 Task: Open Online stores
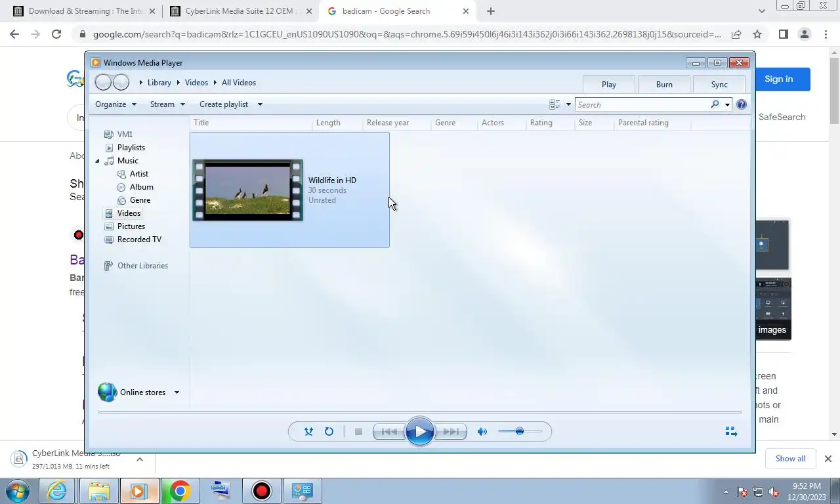[142, 392]
